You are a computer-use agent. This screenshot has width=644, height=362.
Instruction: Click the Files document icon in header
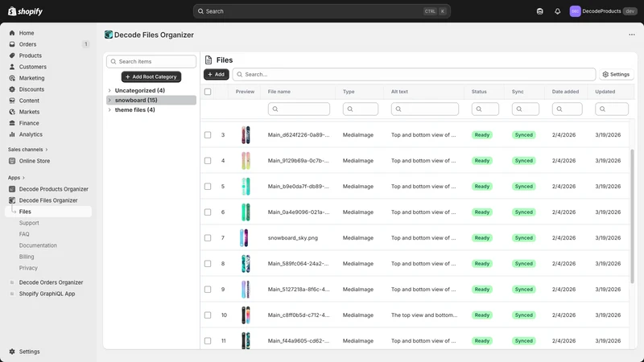point(208,60)
